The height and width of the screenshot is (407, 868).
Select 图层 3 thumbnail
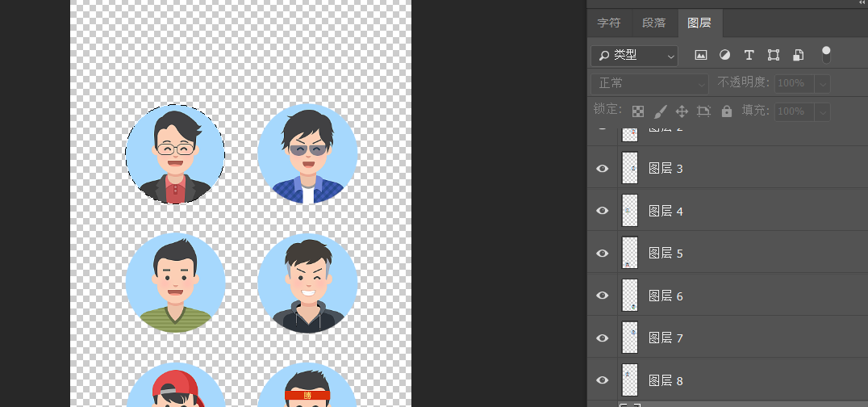pyautogui.click(x=630, y=168)
